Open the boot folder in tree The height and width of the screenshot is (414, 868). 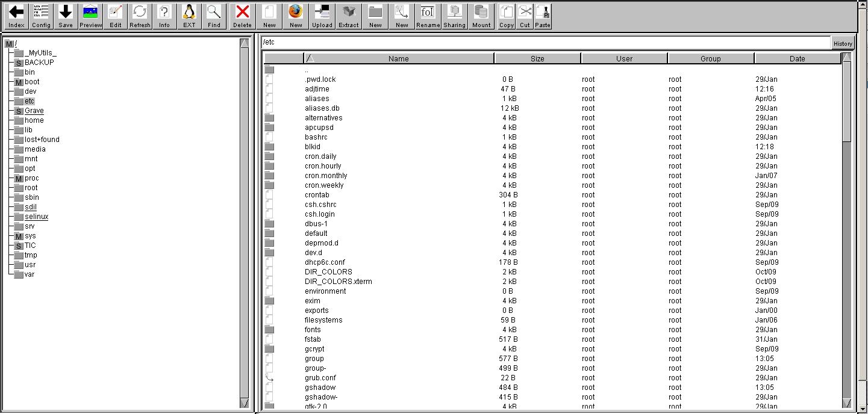click(32, 82)
